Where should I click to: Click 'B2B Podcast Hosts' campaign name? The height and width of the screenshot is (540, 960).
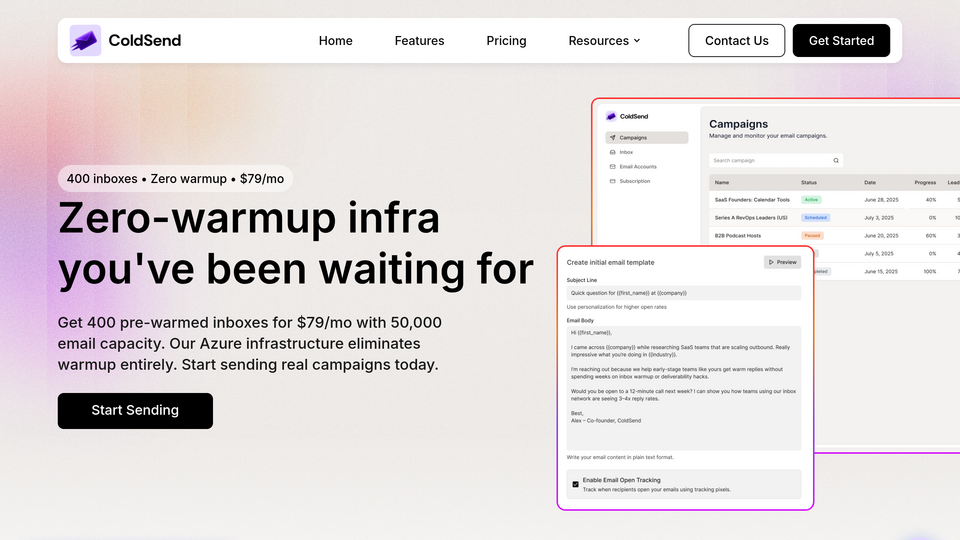tap(738, 236)
